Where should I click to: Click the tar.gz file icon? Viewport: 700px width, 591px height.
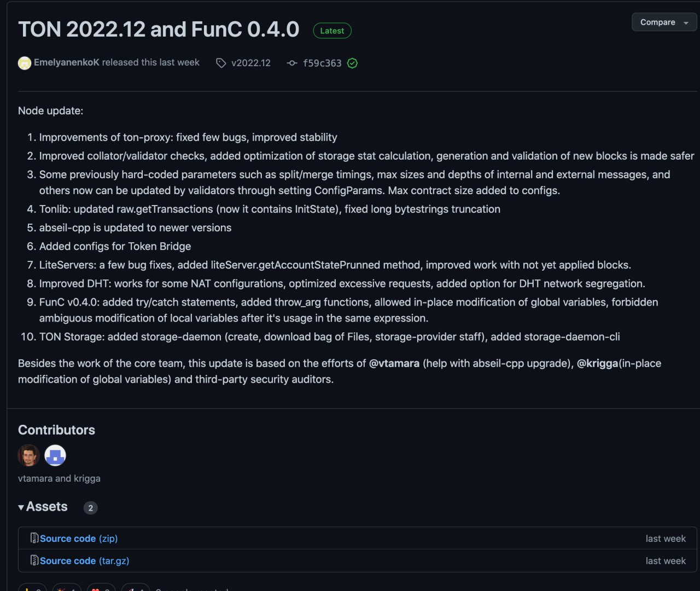[x=34, y=560]
